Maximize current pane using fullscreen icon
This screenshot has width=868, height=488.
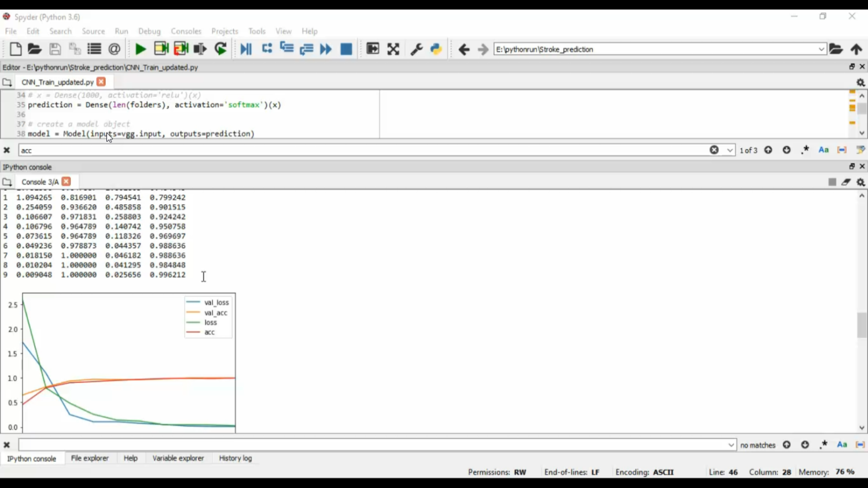393,49
